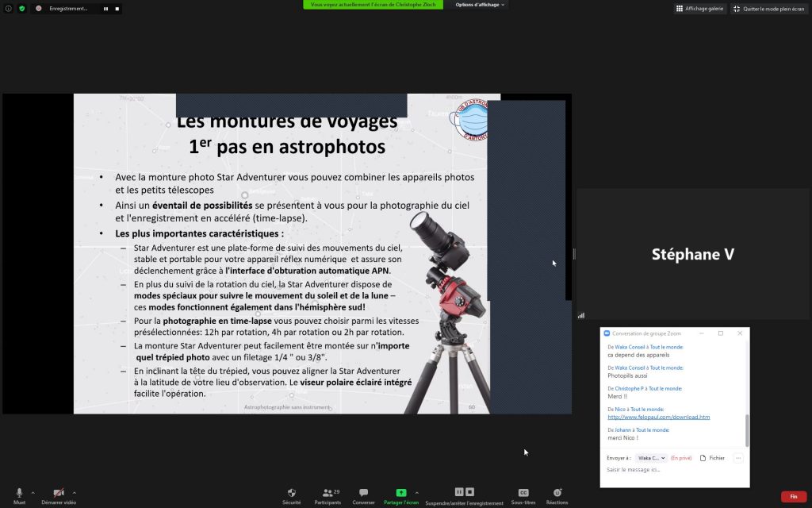Click chat message 'Merci !!'
Image resolution: width=812 pixels, height=508 pixels.
tap(617, 397)
